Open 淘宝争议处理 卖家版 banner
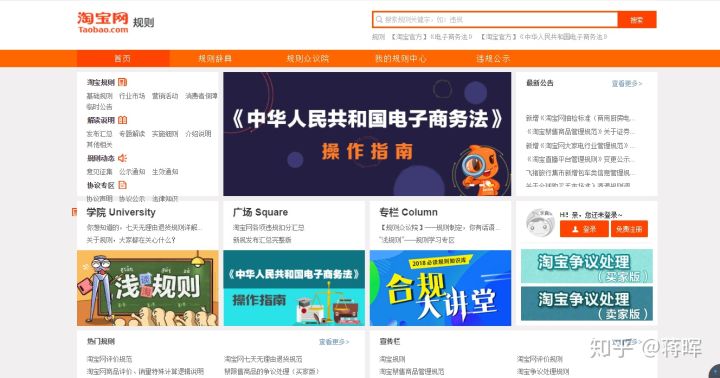Image resolution: width=720 pixels, height=378 pixels. click(586, 304)
